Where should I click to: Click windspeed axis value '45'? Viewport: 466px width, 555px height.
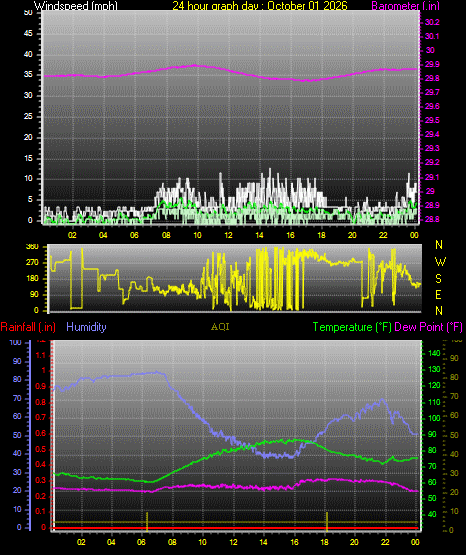pos(28,34)
